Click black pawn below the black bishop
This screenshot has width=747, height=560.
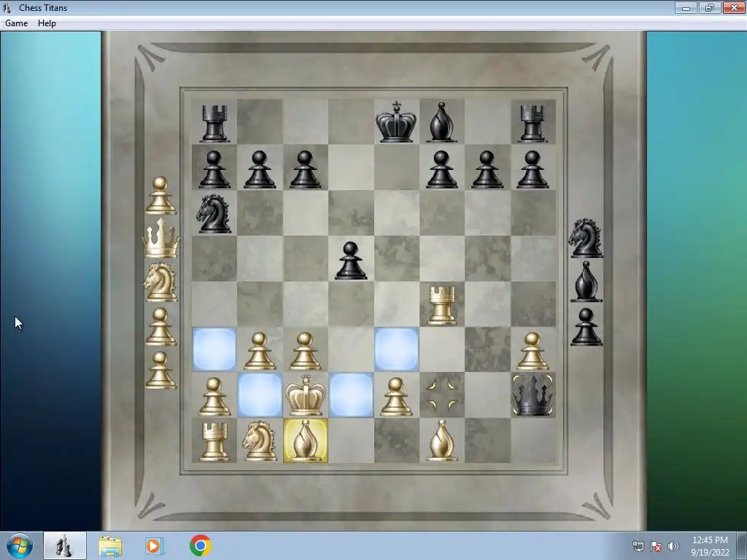[x=441, y=169]
